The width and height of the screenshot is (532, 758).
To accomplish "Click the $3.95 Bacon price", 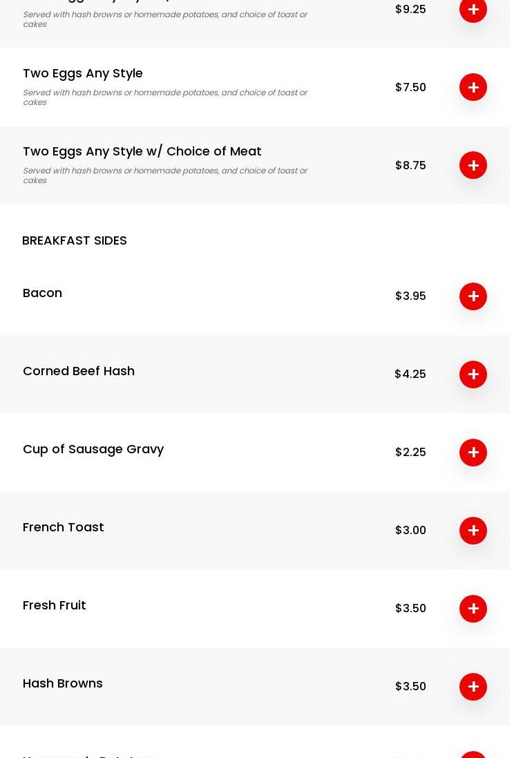I will click(410, 296).
